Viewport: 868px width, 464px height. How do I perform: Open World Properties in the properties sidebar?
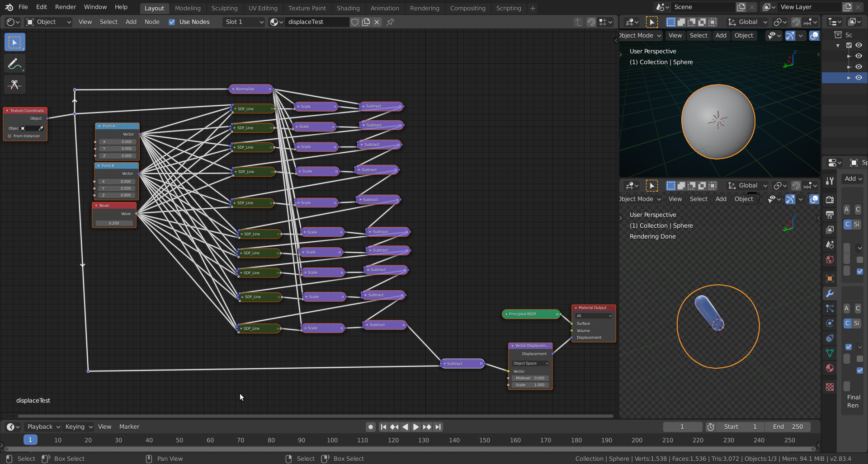pos(830,260)
